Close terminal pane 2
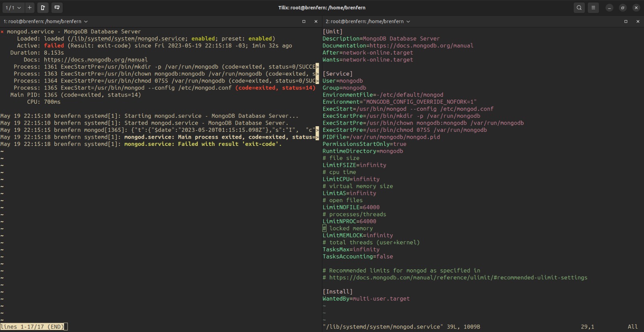This screenshot has height=332, width=644. [x=638, y=21]
